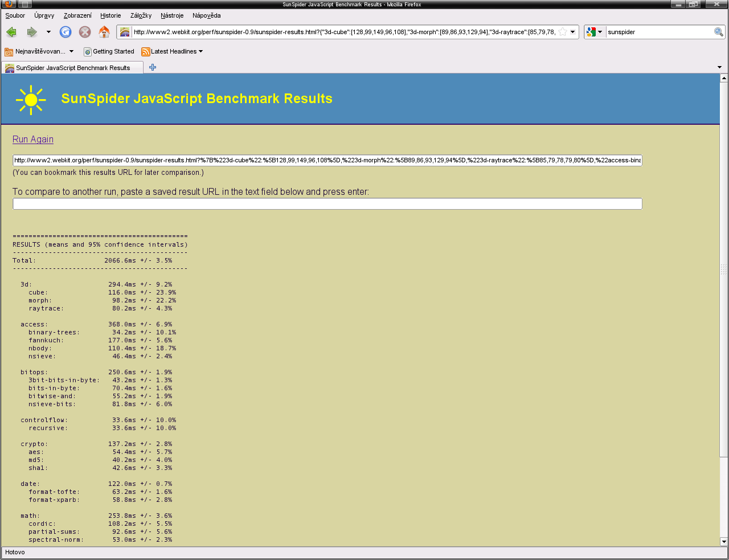This screenshot has width=729, height=560.
Task: Open the Google search engine selector
Action: [x=594, y=32]
